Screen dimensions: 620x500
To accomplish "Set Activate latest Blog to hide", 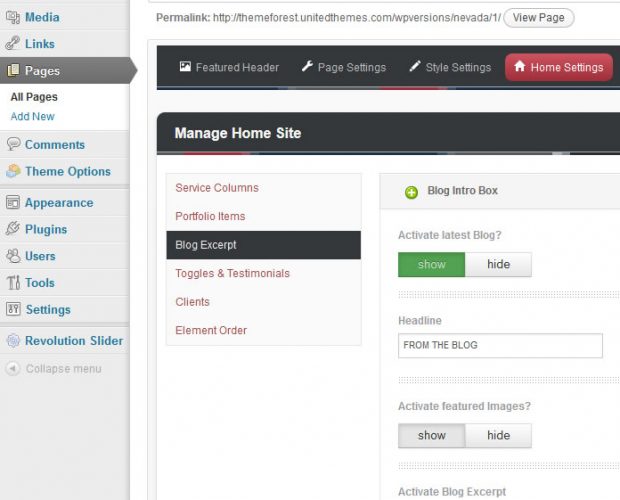I will (498, 265).
